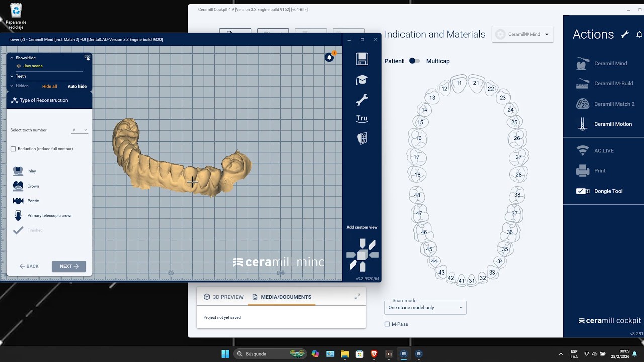Screen dimensions: 644x362
Task: Click the 'Project not yet saved' text
Action: coord(222,318)
